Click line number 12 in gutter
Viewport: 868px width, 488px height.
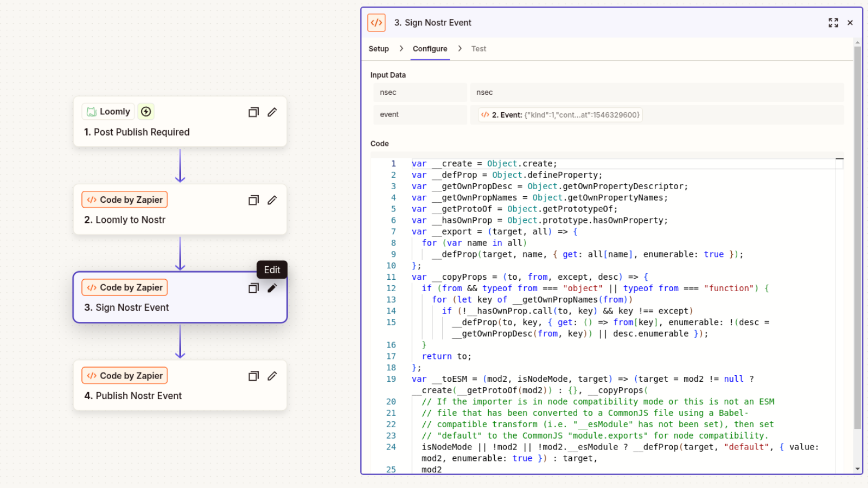(391, 288)
